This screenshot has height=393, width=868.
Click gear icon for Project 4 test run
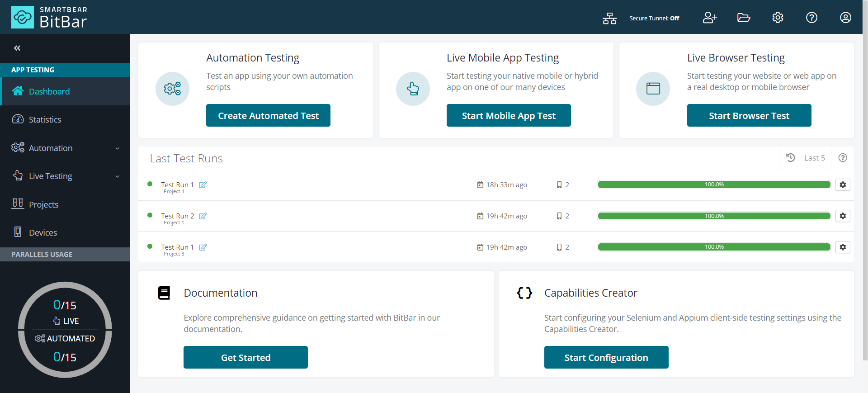click(x=843, y=185)
